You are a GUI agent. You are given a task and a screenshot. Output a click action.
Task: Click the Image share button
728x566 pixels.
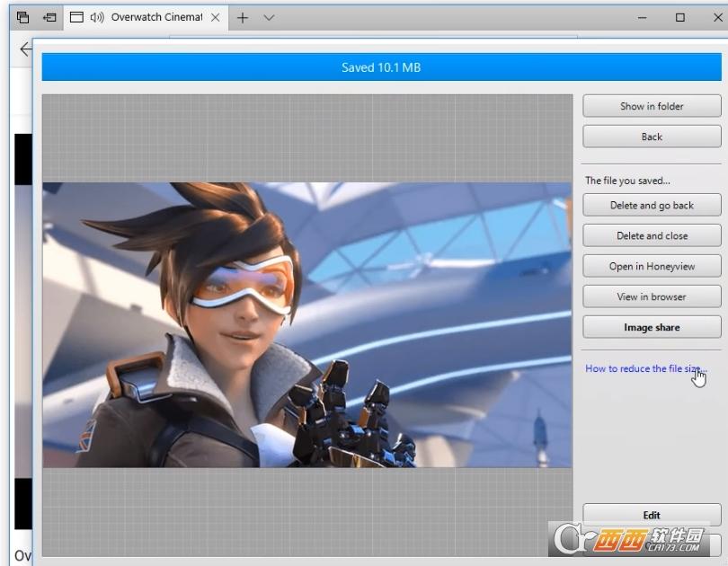coord(652,328)
